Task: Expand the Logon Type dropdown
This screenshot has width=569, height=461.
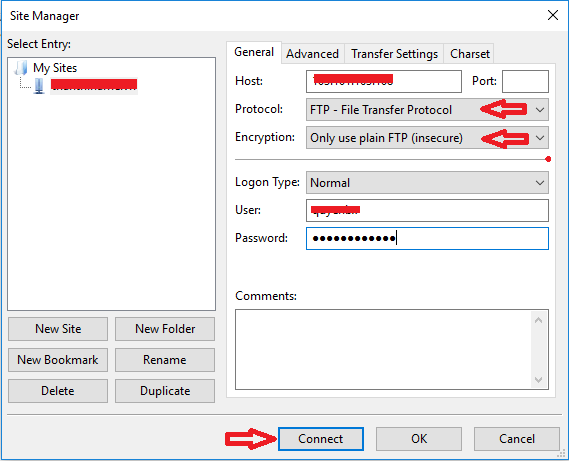Action: tap(427, 183)
